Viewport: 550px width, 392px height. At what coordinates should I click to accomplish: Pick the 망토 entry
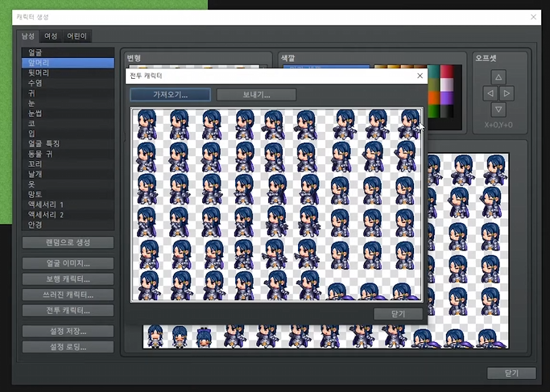(x=68, y=194)
